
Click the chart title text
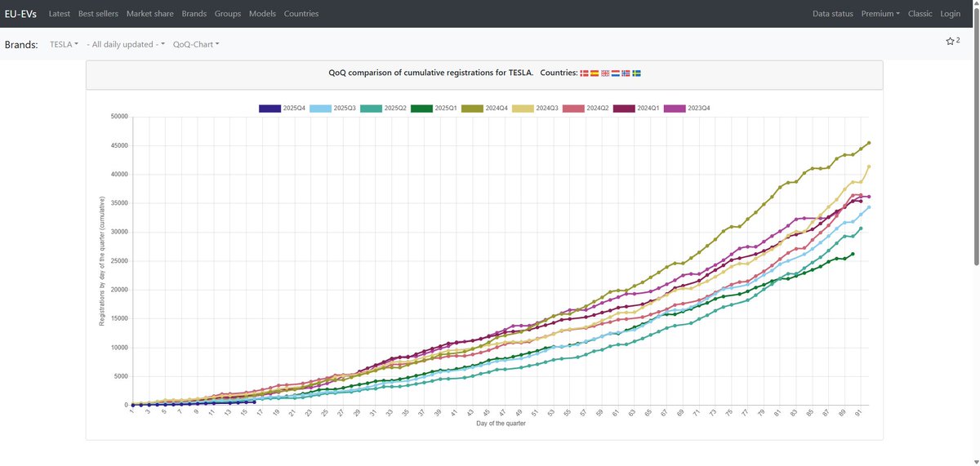click(431, 73)
